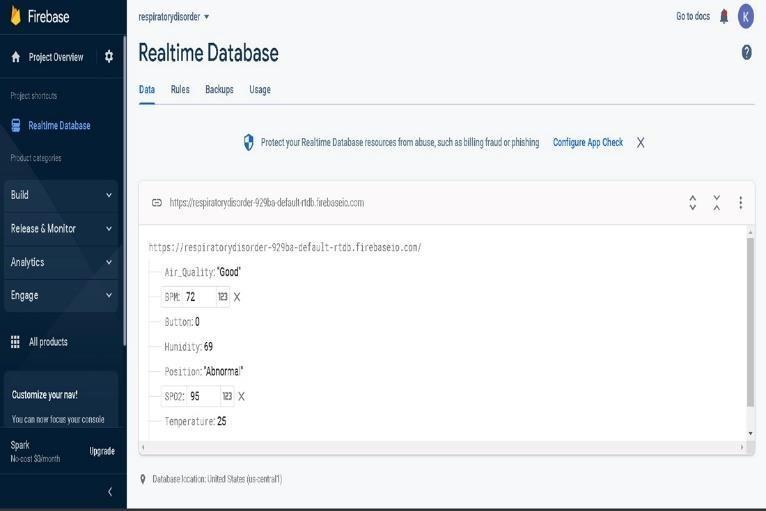Click Database location United States text

pos(217,479)
